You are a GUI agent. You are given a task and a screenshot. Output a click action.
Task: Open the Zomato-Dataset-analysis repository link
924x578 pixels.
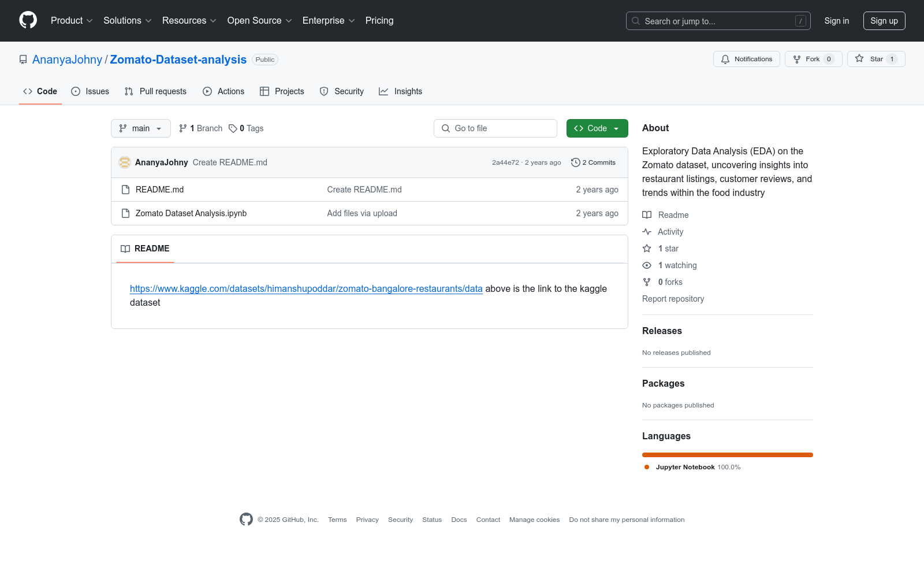pos(178,60)
